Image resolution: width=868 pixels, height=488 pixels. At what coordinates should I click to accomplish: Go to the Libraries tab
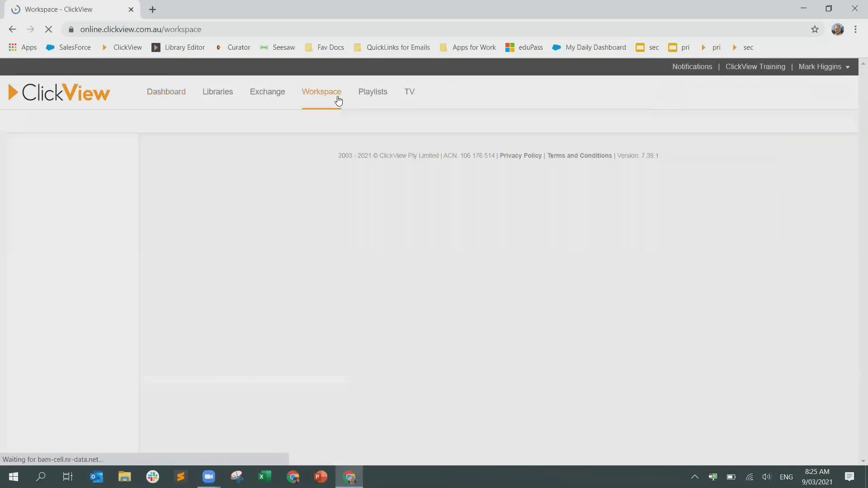(x=217, y=92)
